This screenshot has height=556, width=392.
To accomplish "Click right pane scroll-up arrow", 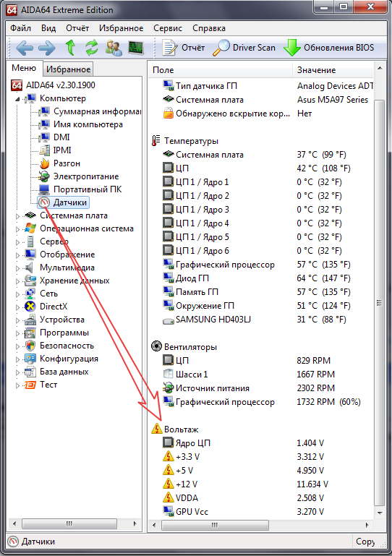I will pos(380,69).
